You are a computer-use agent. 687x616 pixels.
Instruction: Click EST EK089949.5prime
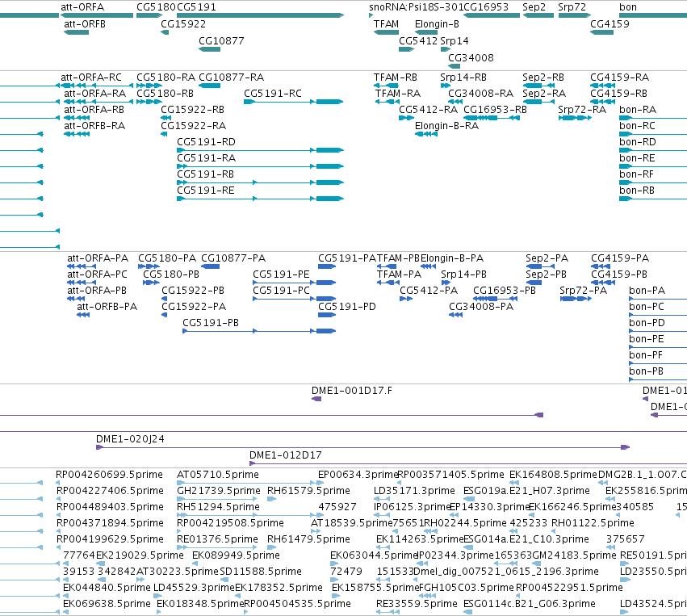point(236,555)
